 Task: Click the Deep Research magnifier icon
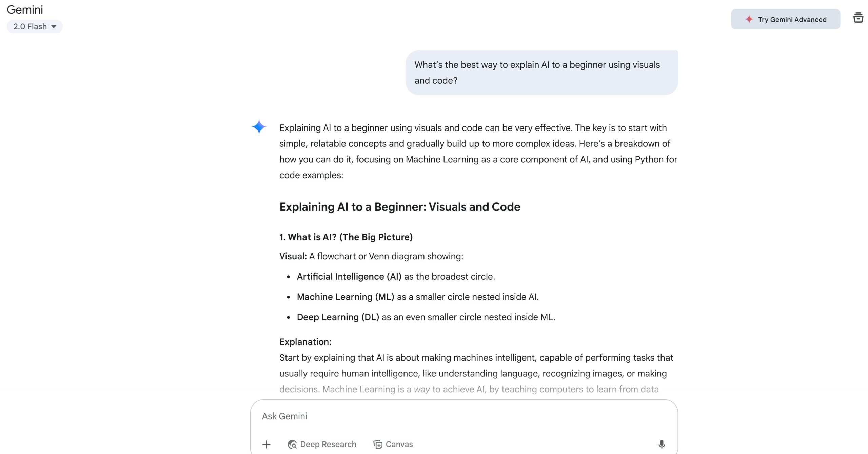[x=292, y=444]
